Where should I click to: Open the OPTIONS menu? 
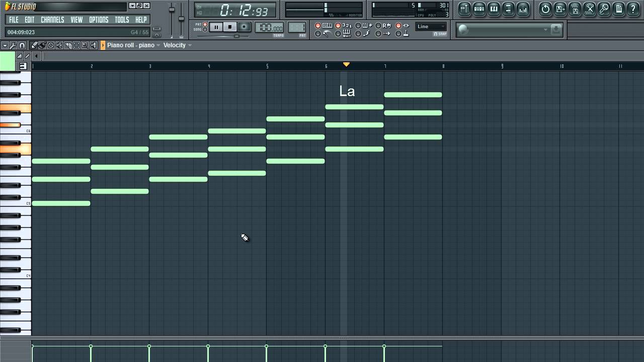click(x=99, y=20)
